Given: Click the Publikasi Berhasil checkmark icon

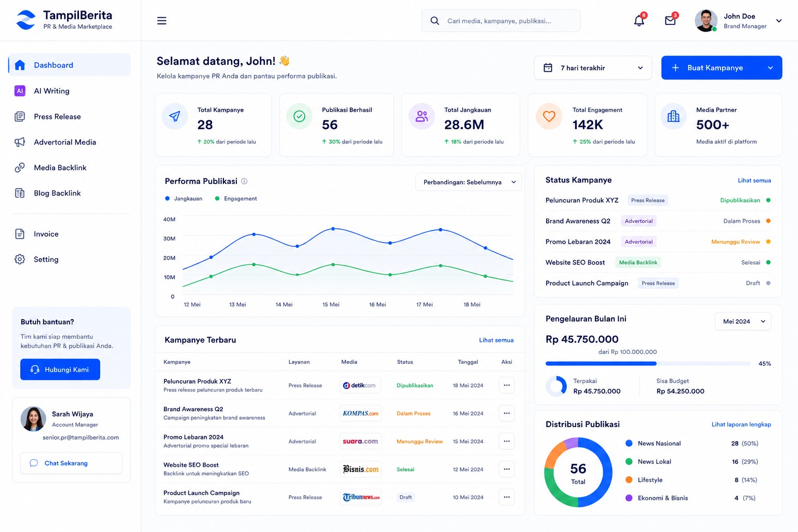Looking at the screenshot, I should pyautogui.click(x=299, y=116).
